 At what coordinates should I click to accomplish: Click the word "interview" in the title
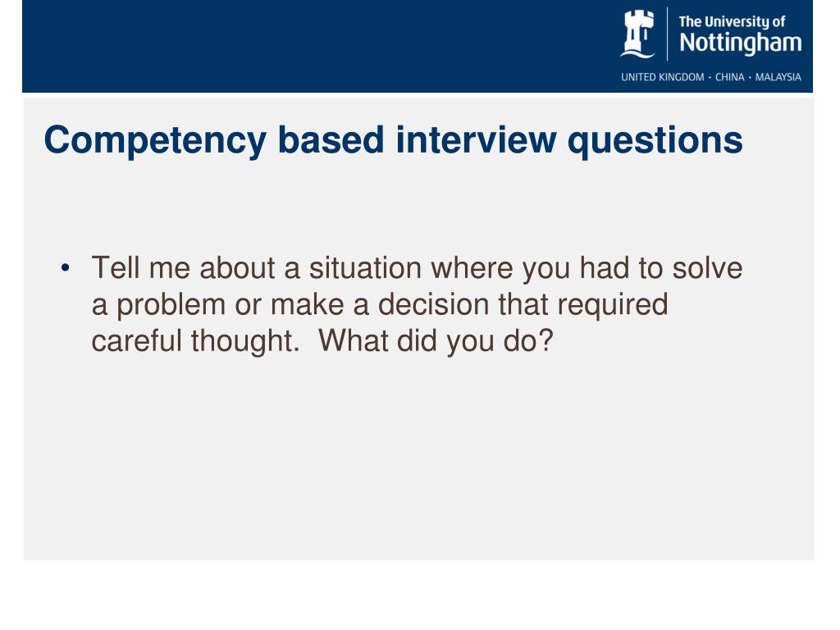coord(477,140)
